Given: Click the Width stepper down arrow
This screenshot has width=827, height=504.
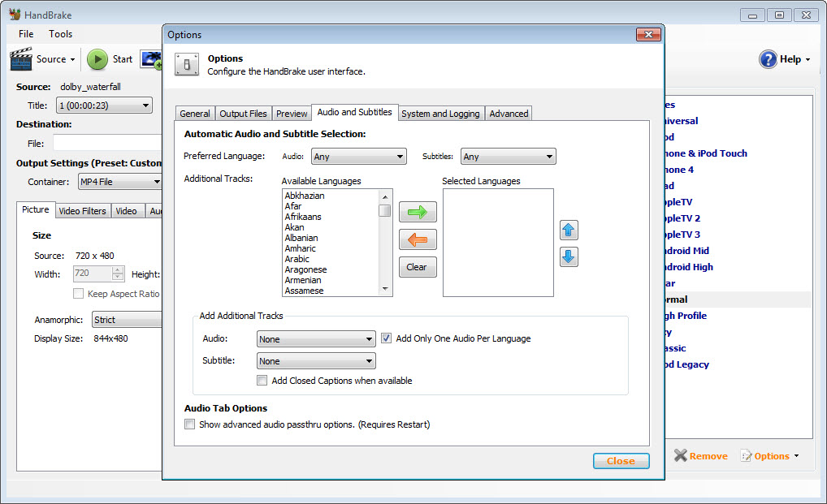Looking at the screenshot, I should click(x=118, y=277).
